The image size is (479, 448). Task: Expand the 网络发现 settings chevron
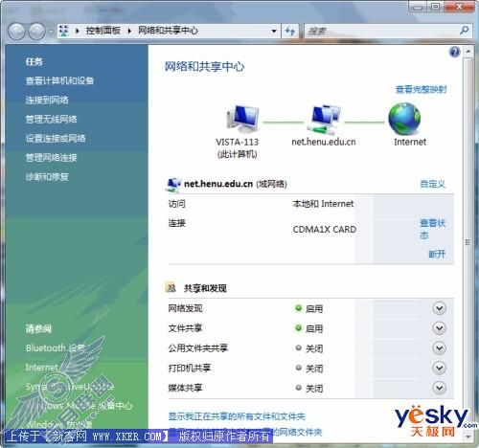coord(439,308)
